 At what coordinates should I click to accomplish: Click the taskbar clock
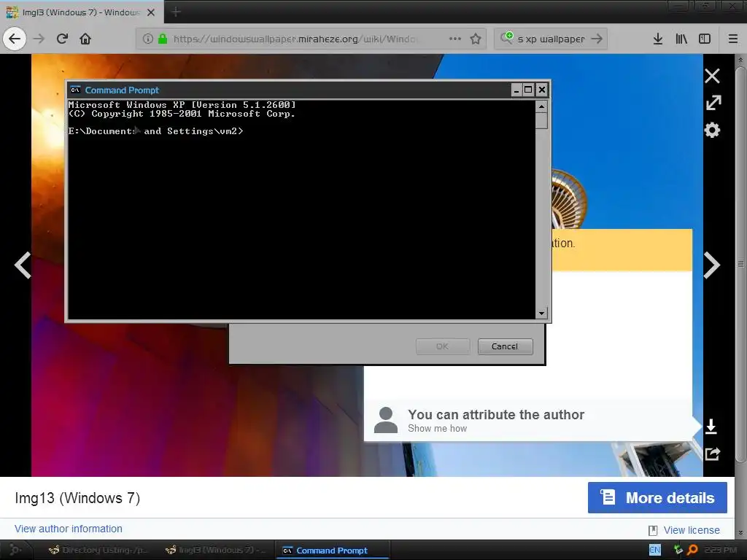tap(720, 550)
